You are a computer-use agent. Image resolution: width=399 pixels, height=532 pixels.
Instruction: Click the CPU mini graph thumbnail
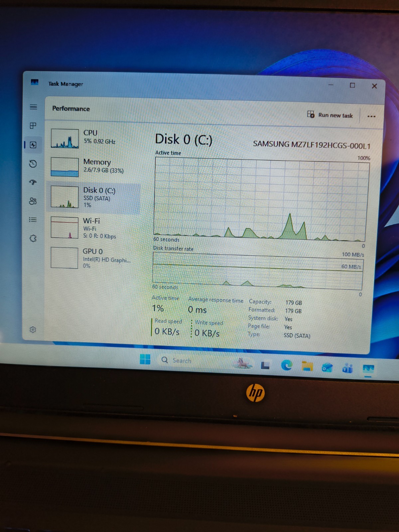(x=65, y=138)
